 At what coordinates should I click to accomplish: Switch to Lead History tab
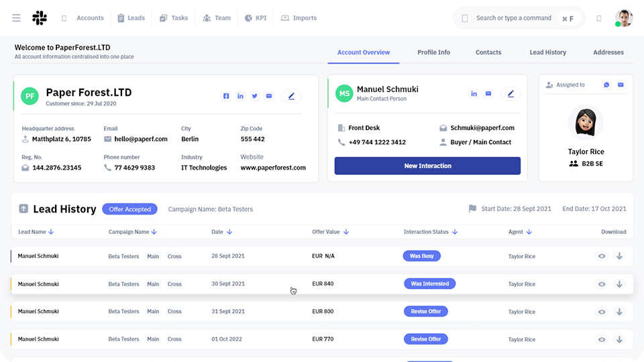[548, 52]
